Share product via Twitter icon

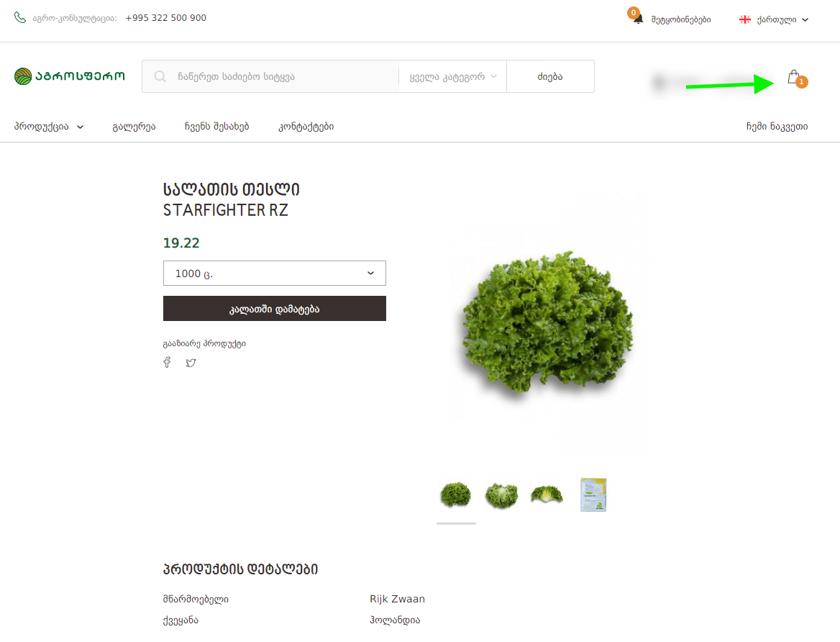coord(191,363)
